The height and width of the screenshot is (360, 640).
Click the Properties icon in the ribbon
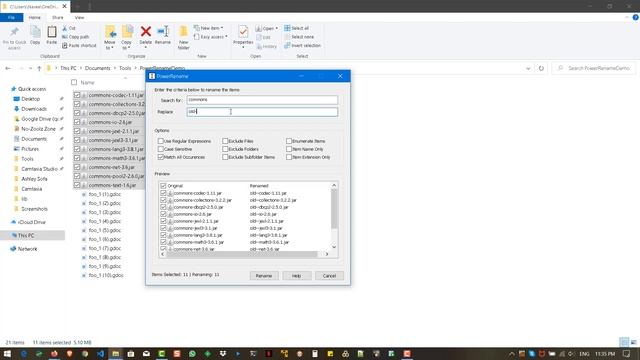[x=243, y=32]
